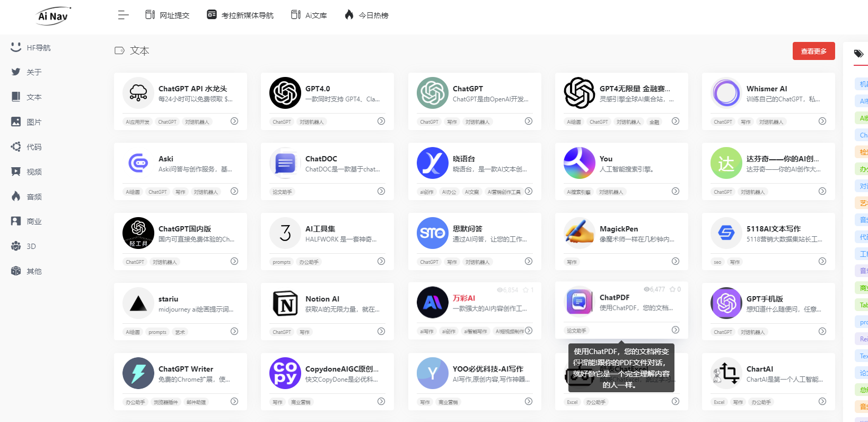Select 代码 in the sidebar

(27, 147)
